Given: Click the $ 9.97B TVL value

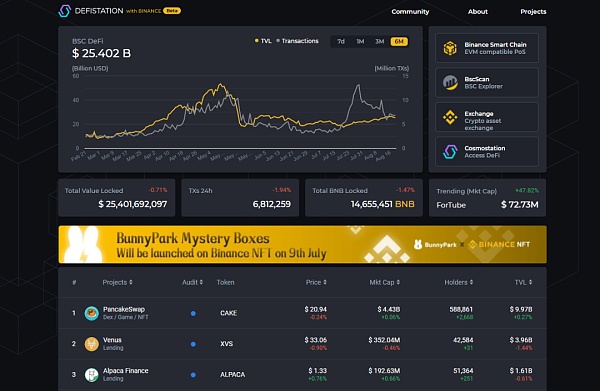Looking at the screenshot, I should [x=521, y=309].
